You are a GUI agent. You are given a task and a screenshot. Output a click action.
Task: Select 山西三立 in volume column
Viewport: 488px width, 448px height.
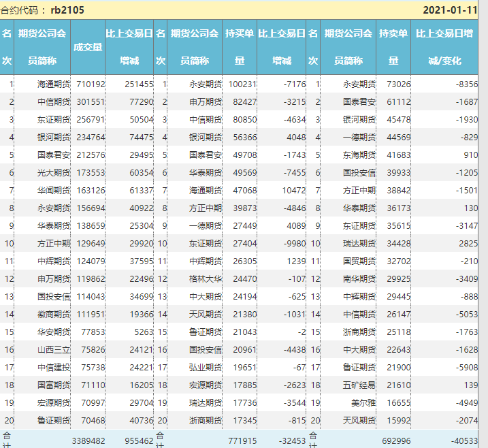(54, 350)
